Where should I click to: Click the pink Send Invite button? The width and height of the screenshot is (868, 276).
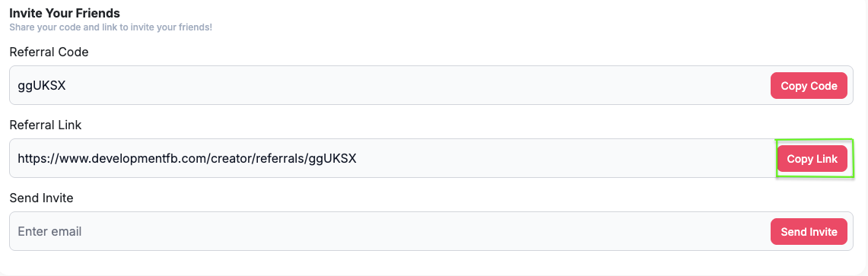pos(809,232)
